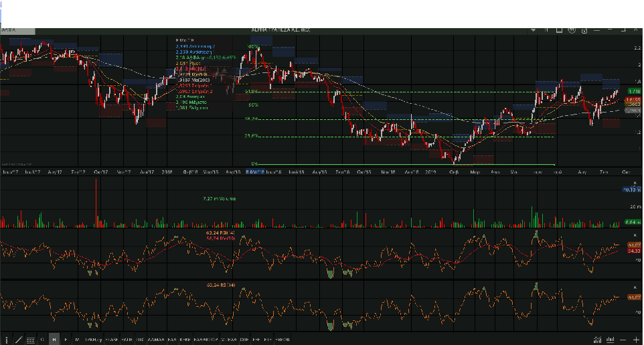This screenshot has height=345, width=644.
Task: Zoom in the chart with plus icon
Action: click(x=636, y=340)
